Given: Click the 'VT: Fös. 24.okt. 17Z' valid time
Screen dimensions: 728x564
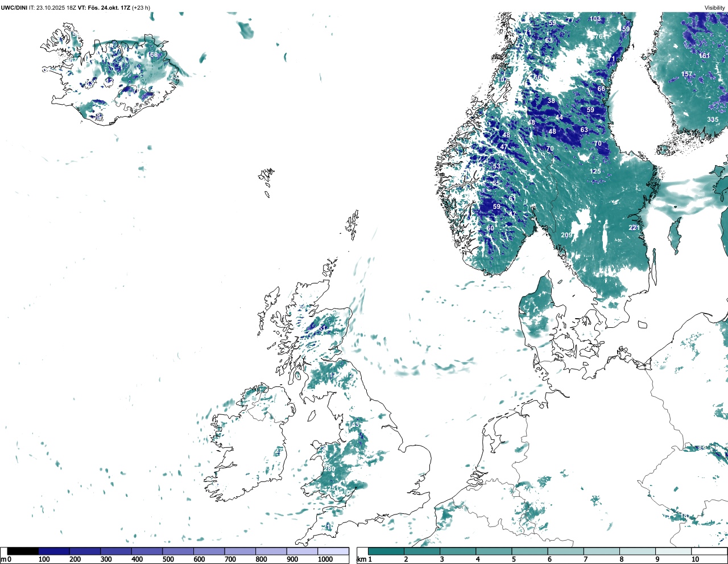Looking at the screenshot, I should tap(104, 7).
